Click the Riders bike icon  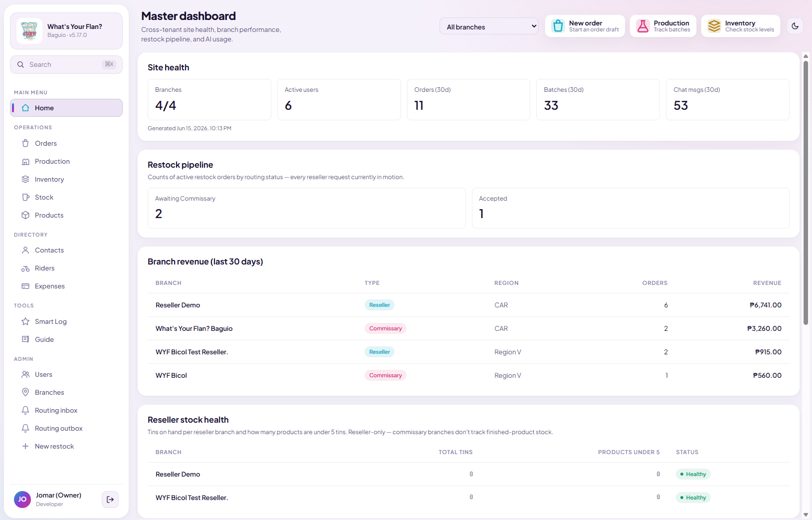25,268
